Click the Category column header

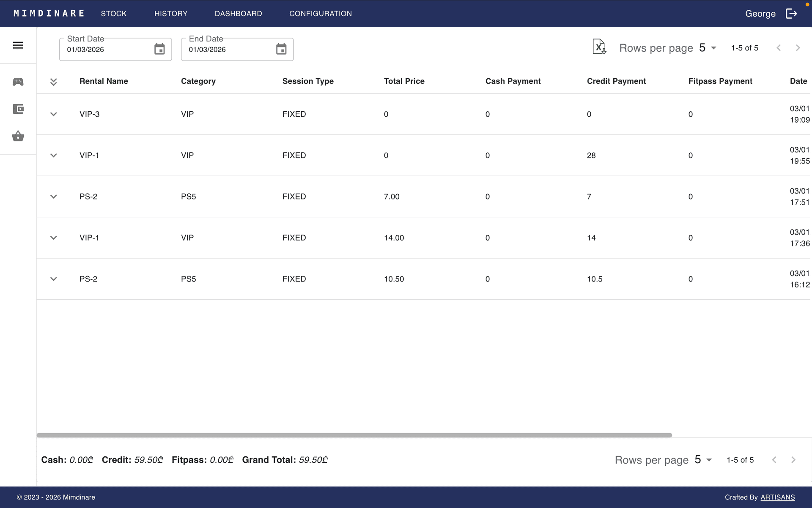click(x=198, y=81)
